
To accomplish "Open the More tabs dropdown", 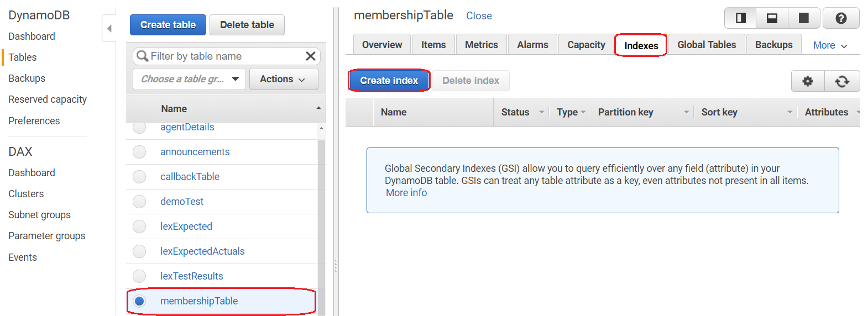I will coord(830,45).
